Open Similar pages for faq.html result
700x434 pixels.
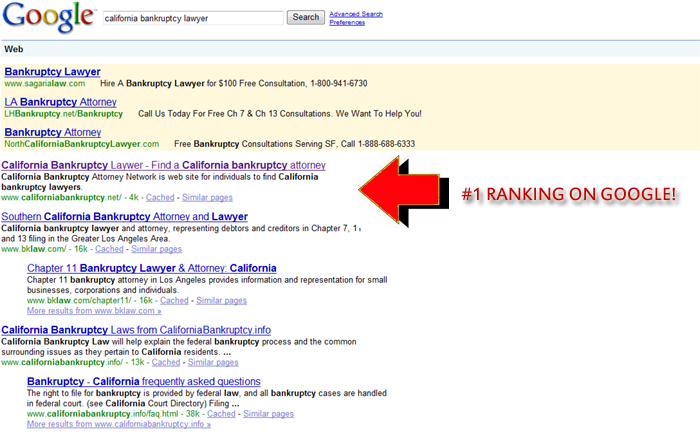coord(268,414)
